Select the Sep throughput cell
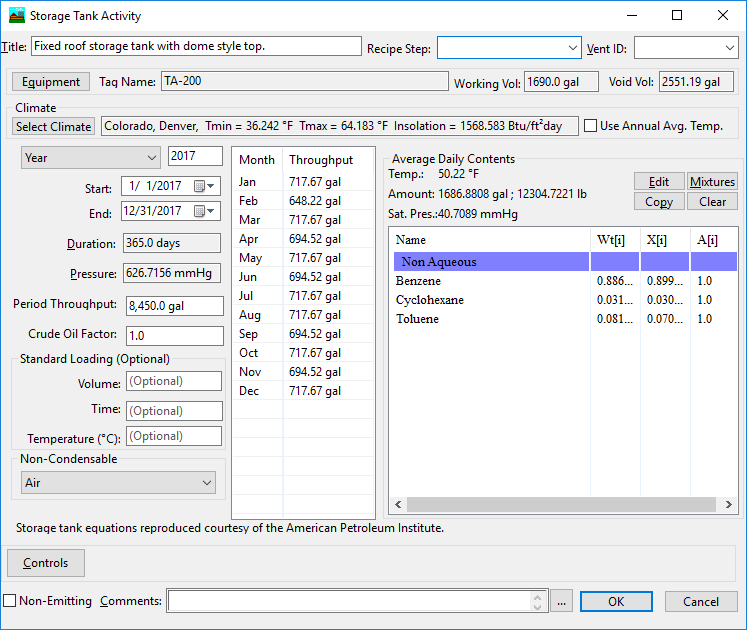The image size is (747, 630). [328, 334]
